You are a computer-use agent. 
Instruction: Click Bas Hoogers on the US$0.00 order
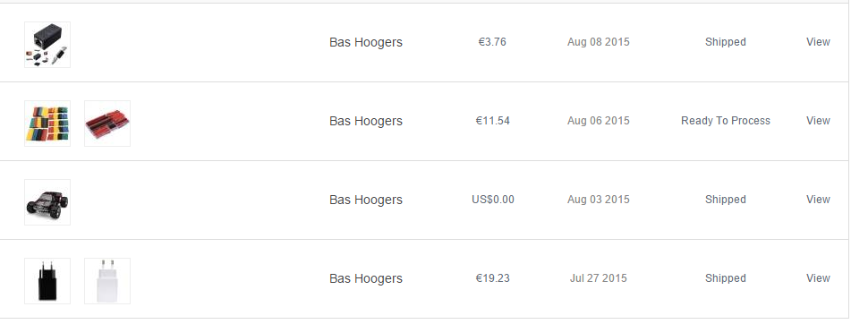coord(366,200)
